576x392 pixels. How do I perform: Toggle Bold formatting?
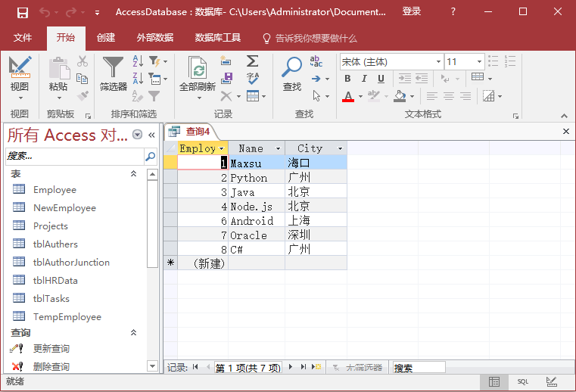[x=347, y=79]
